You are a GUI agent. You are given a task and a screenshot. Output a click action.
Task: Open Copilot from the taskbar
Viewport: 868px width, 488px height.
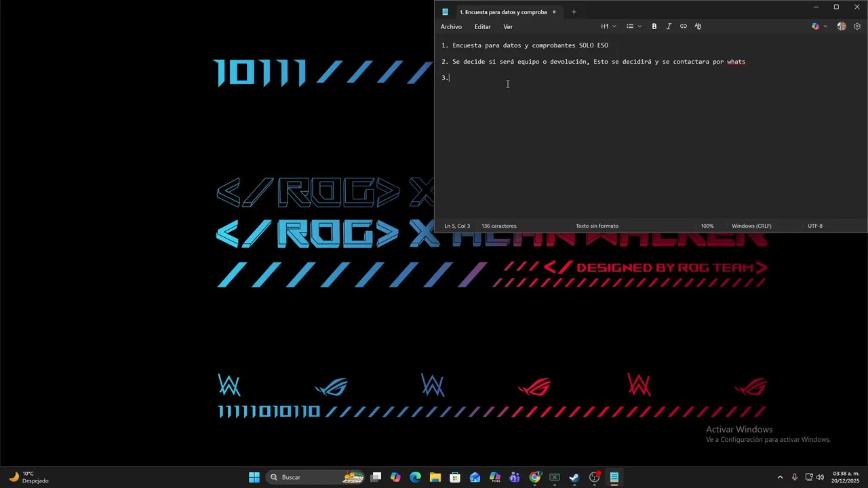pyautogui.click(x=396, y=477)
